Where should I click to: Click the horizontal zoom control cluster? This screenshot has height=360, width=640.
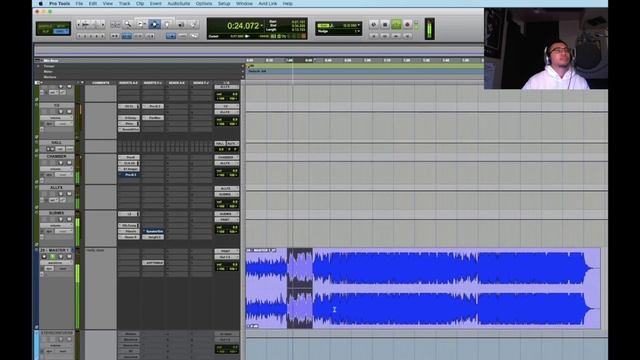[90, 24]
